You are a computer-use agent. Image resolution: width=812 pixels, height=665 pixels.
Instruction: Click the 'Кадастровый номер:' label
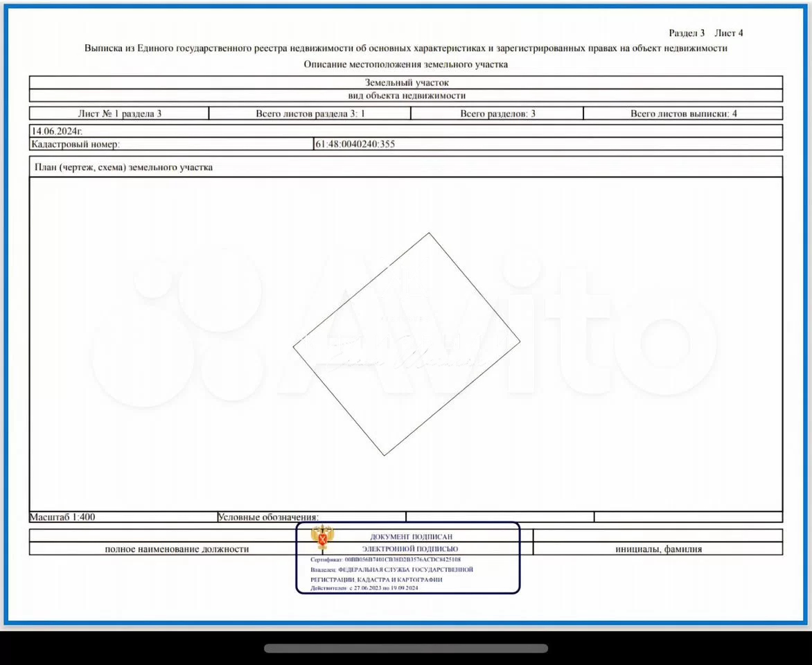pyautogui.click(x=76, y=144)
